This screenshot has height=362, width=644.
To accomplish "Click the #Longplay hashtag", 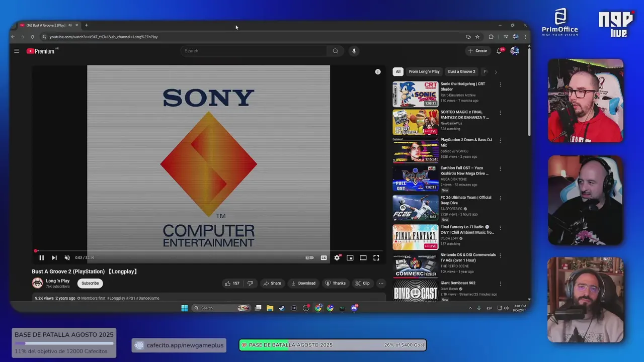I will point(116,298).
